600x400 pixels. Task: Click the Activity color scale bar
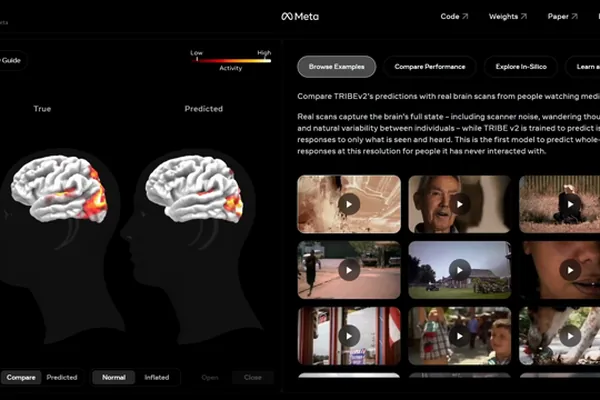(232, 60)
